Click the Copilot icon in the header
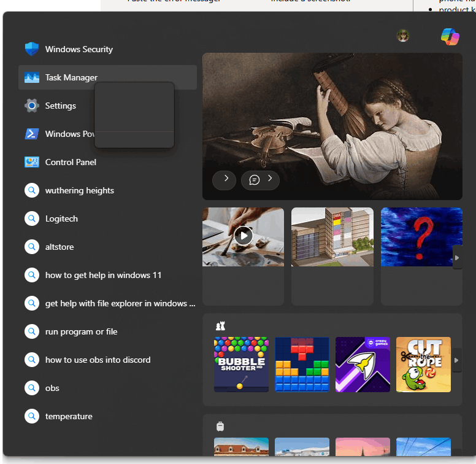This screenshot has height=464, width=476. [450, 36]
